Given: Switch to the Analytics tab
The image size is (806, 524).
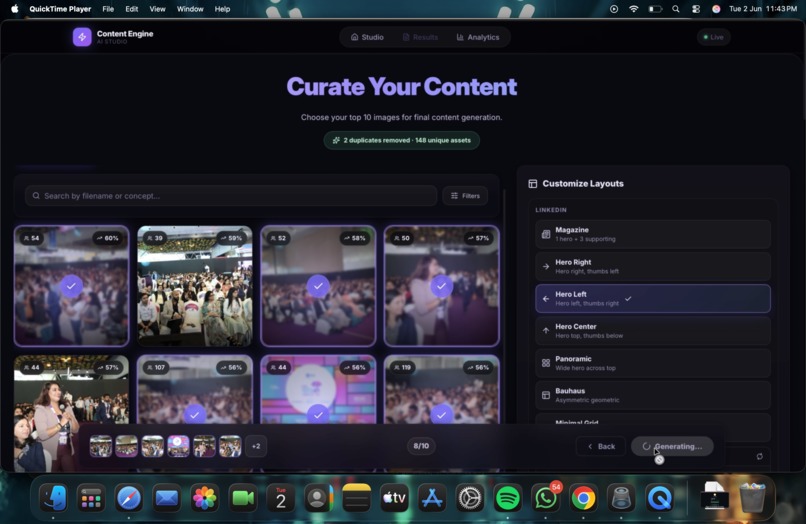Looking at the screenshot, I should click(478, 37).
